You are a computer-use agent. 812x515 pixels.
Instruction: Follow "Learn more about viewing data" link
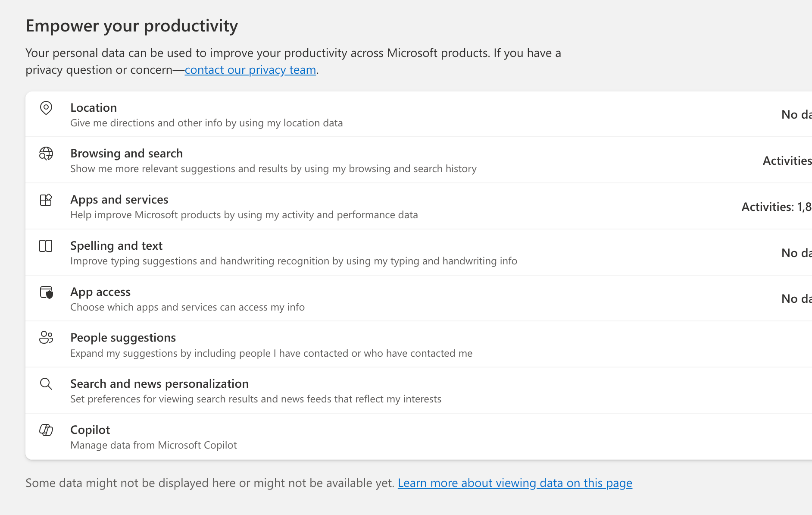515,483
